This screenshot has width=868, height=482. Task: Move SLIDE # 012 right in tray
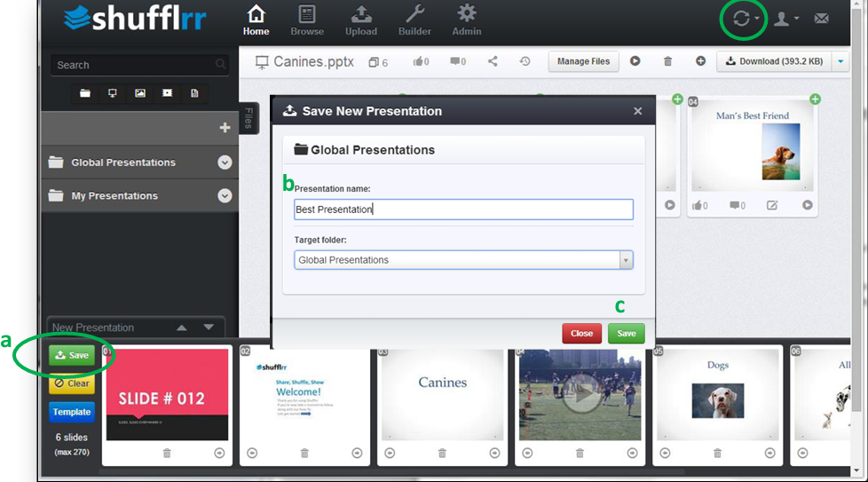click(219, 454)
